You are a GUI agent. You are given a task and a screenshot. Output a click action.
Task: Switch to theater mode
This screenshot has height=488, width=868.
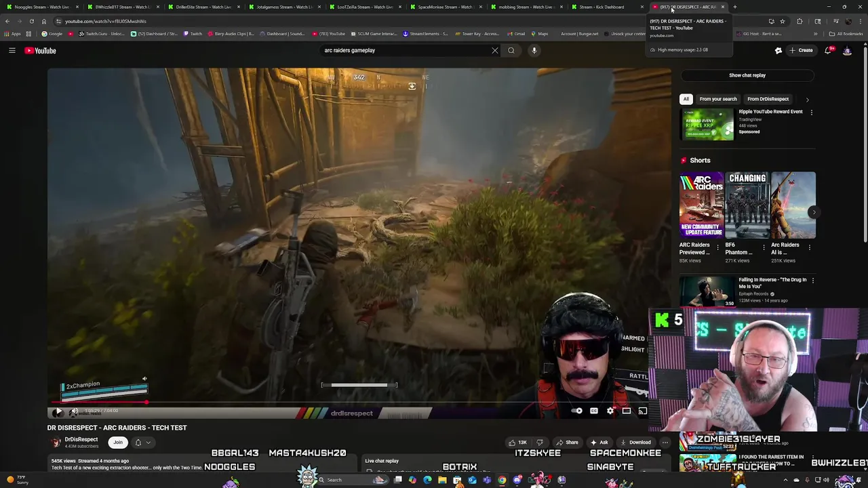[x=627, y=411]
